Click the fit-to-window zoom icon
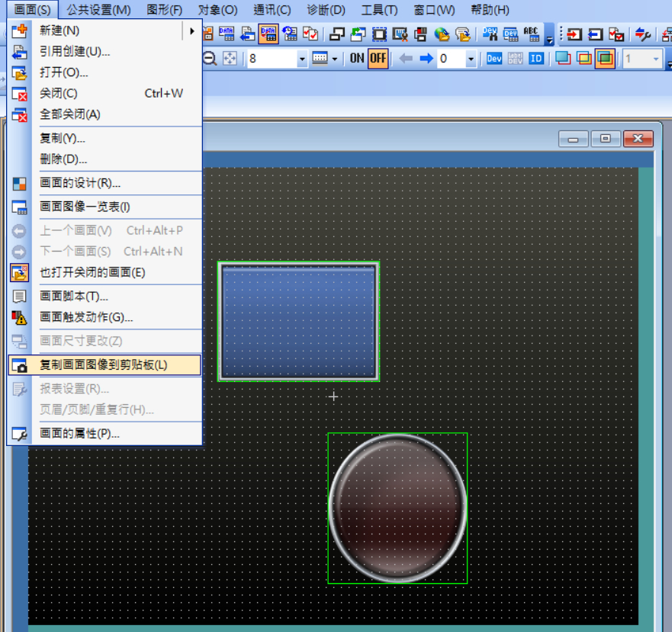 230,59
